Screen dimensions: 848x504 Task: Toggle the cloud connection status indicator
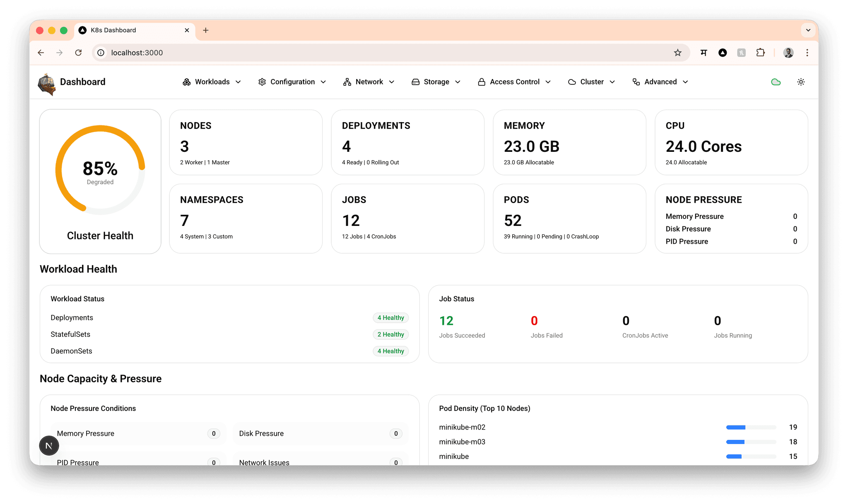pyautogui.click(x=776, y=82)
